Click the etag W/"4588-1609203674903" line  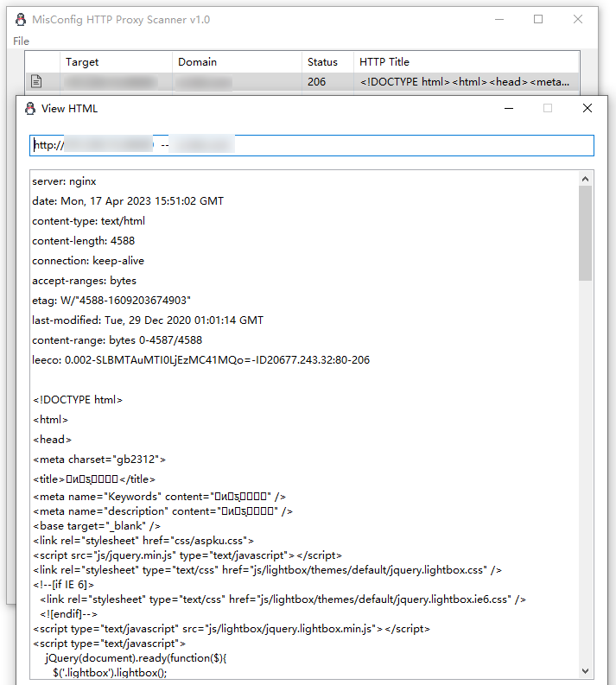(x=111, y=301)
